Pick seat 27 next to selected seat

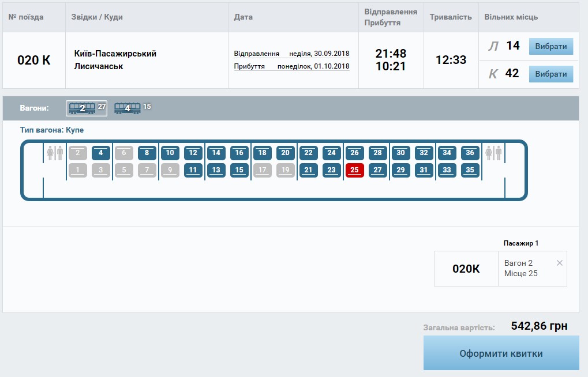(x=377, y=170)
